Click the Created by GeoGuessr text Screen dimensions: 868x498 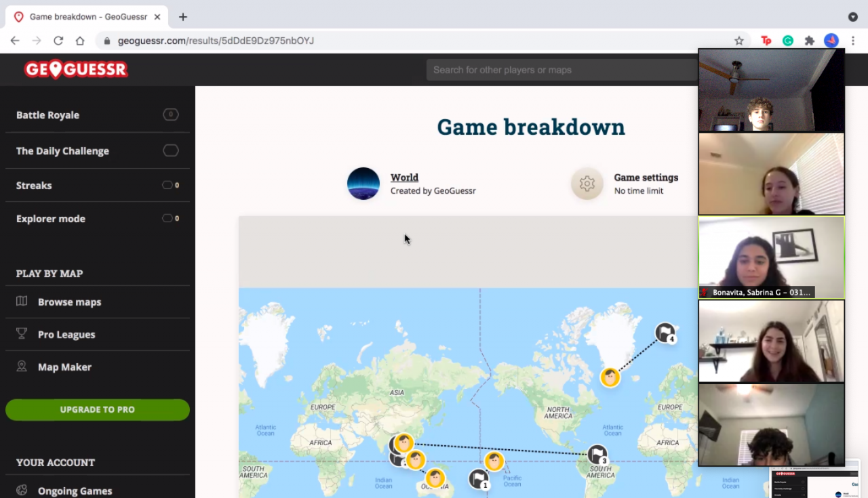pyautogui.click(x=433, y=191)
